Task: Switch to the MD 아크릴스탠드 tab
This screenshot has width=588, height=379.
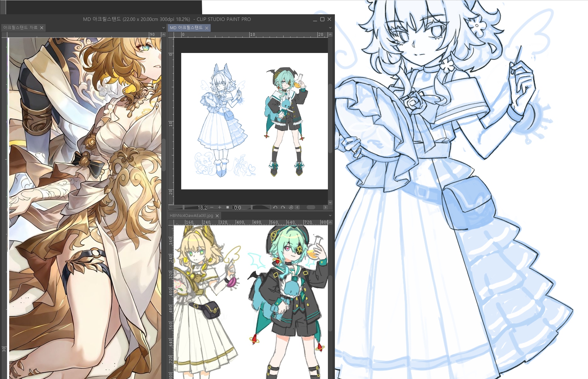Action: (186, 28)
